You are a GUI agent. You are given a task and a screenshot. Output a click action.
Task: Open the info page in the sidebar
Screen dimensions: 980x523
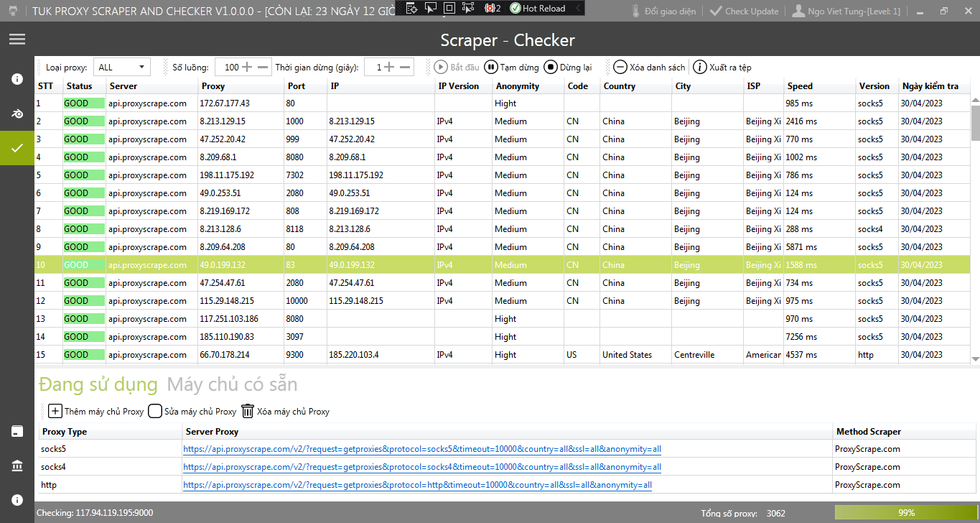pyautogui.click(x=17, y=79)
